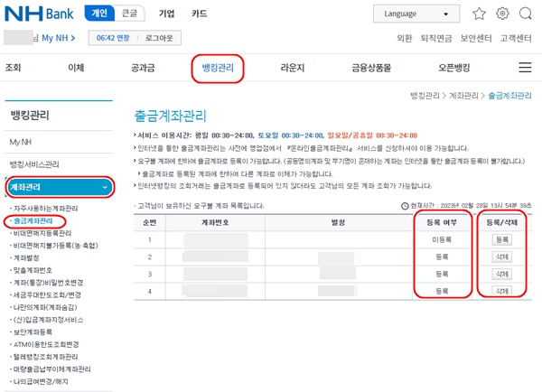Open the 외환 link

pyautogui.click(x=405, y=38)
